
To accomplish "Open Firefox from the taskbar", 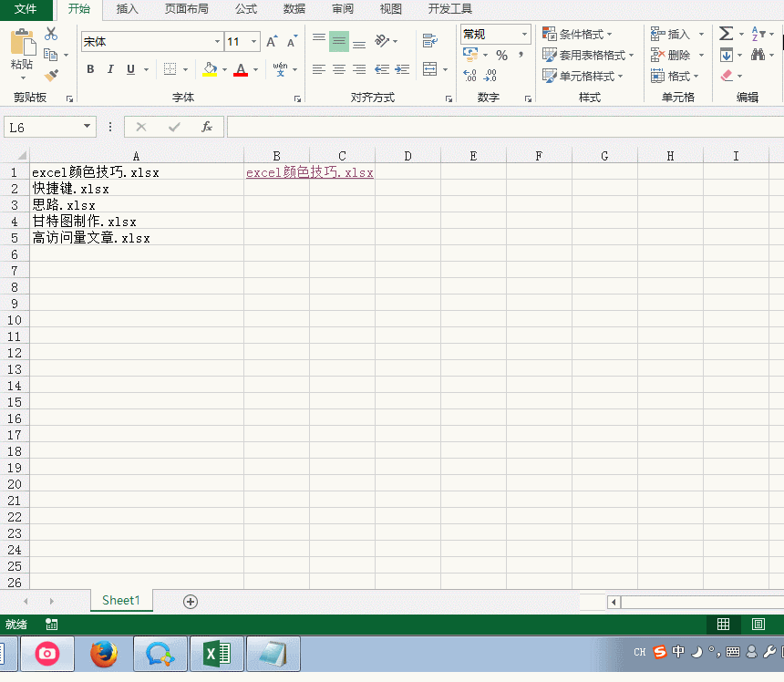I will click(x=104, y=654).
